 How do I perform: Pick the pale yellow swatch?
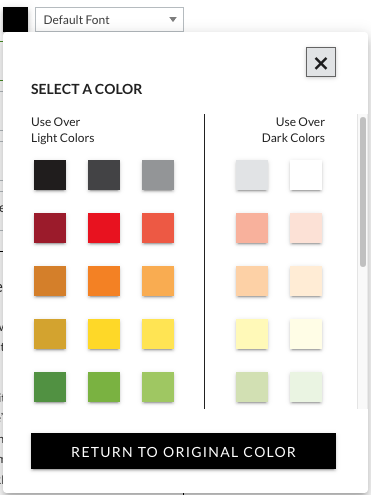click(252, 334)
